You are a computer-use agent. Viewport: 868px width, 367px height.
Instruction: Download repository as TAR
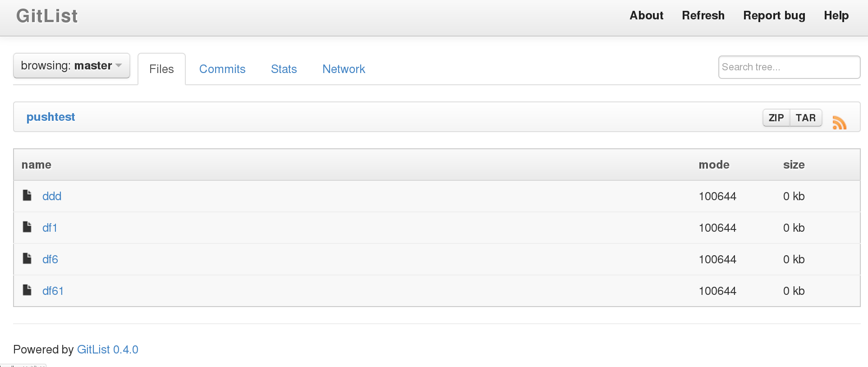coord(806,118)
